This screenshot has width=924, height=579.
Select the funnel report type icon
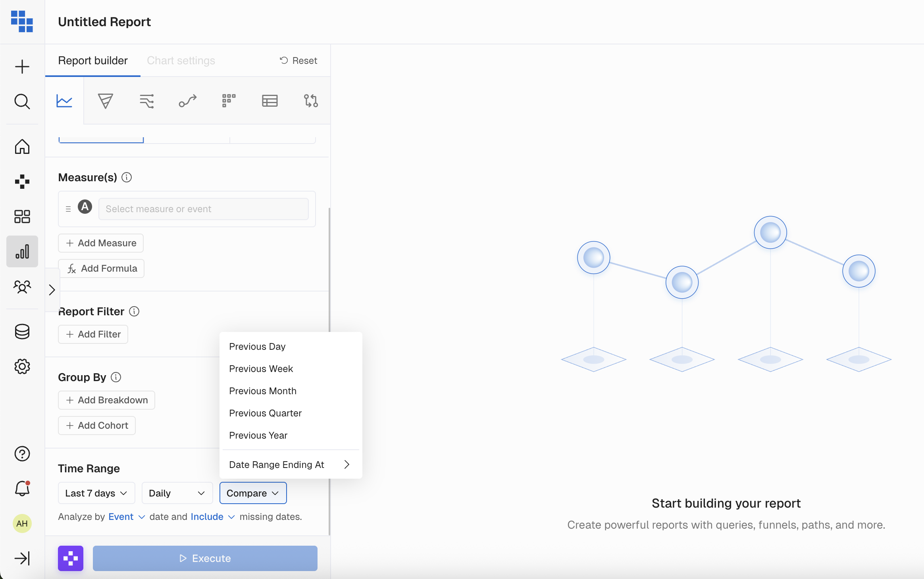point(105,101)
